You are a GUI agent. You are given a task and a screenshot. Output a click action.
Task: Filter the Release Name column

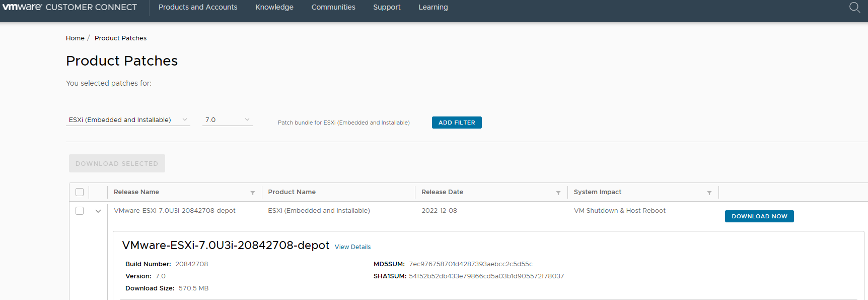[253, 193]
